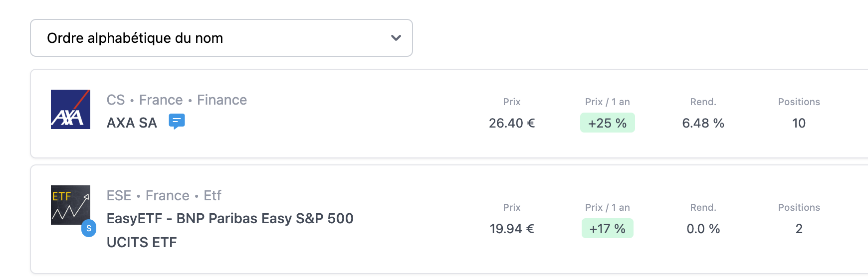Open EasyETF BNP Paribas Easy S&P 500 title
868x279 pixels.
[230, 230]
